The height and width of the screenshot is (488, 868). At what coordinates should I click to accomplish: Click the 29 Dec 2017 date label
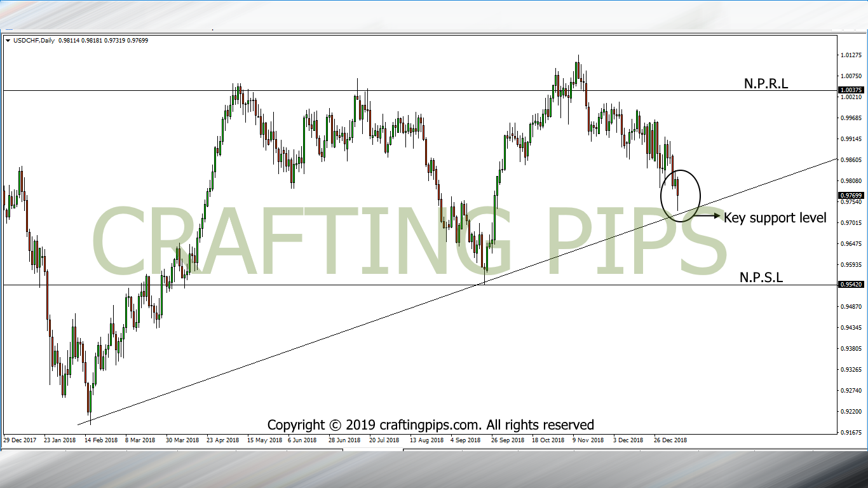point(19,440)
